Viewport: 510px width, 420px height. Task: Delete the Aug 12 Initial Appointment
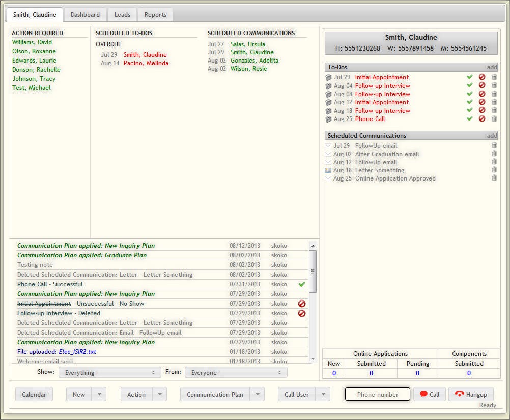click(x=494, y=102)
